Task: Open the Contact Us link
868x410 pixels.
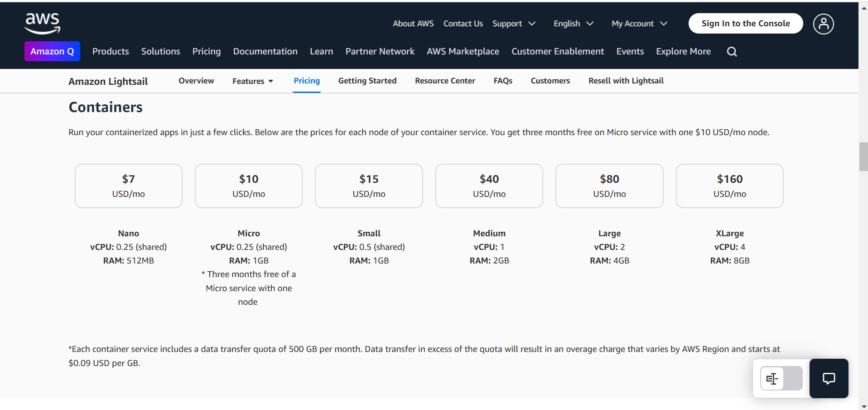Action: coord(463,24)
